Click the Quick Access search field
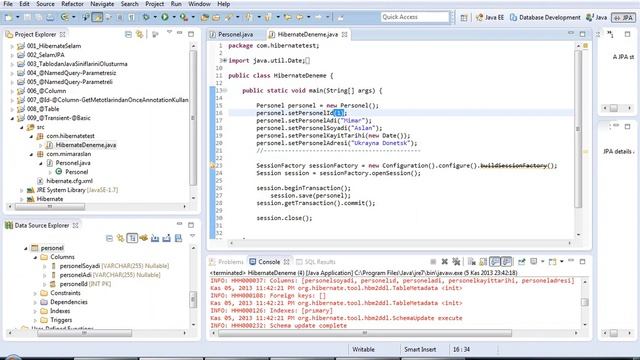The image size is (640, 360). (415, 17)
